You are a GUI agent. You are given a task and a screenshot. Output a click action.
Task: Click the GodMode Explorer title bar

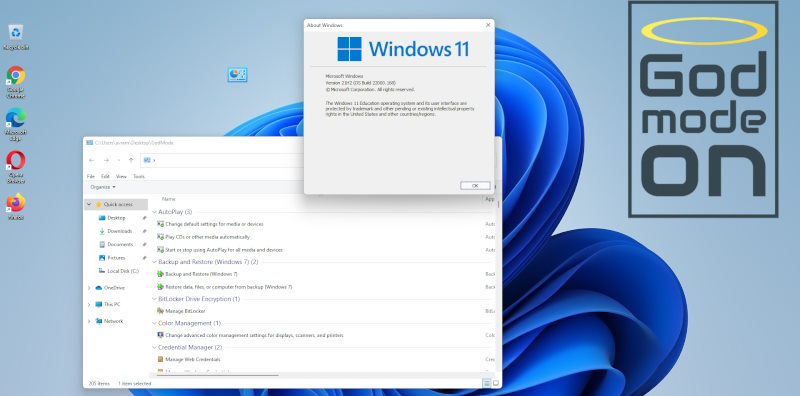click(x=194, y=143)
